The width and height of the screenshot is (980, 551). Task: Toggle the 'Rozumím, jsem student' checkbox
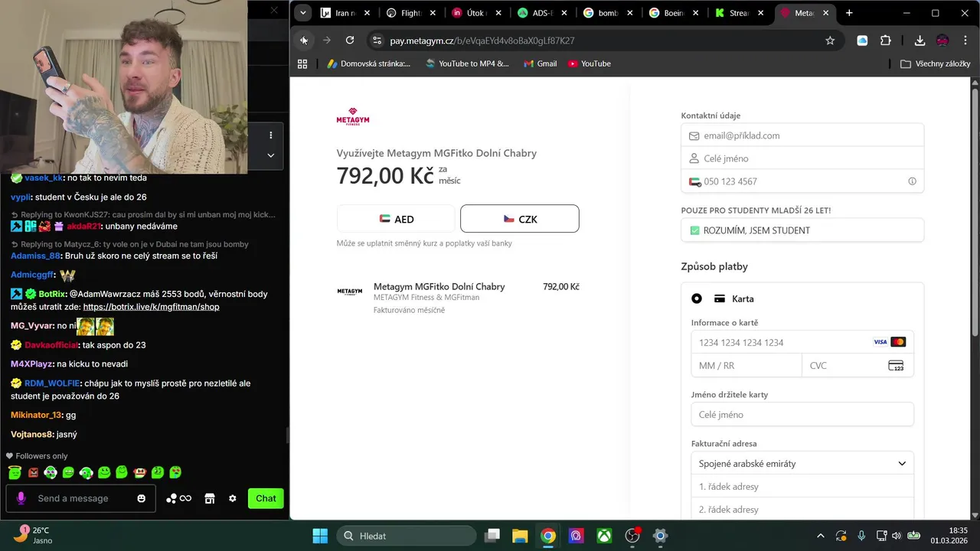click(x=695, y=230)
